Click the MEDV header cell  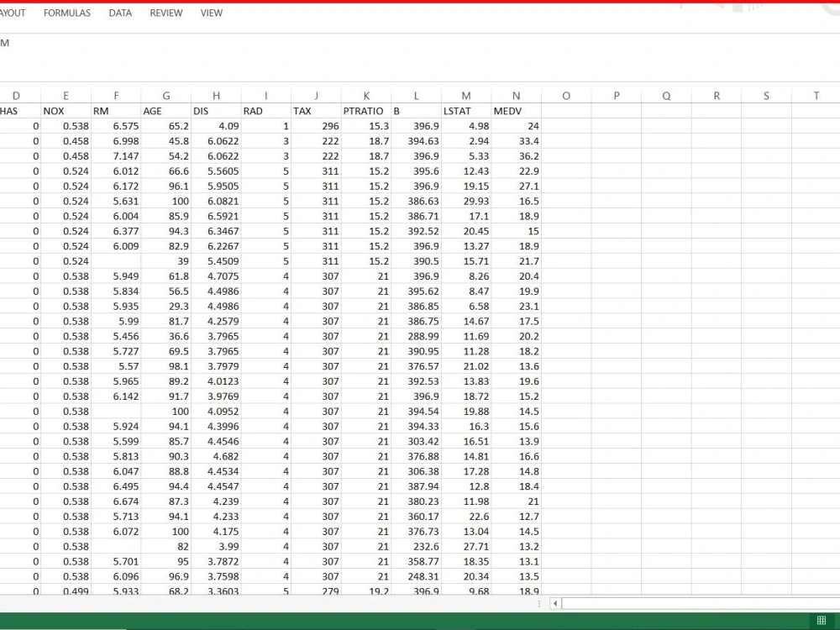coord(516,111)
